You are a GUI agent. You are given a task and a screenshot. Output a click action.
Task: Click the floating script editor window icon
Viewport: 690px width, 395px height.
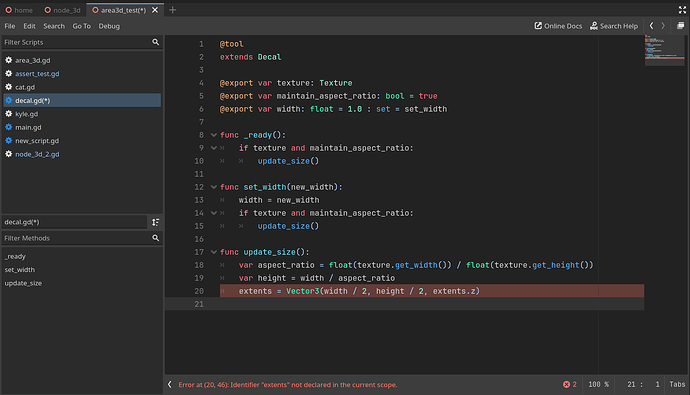point(680,26)
